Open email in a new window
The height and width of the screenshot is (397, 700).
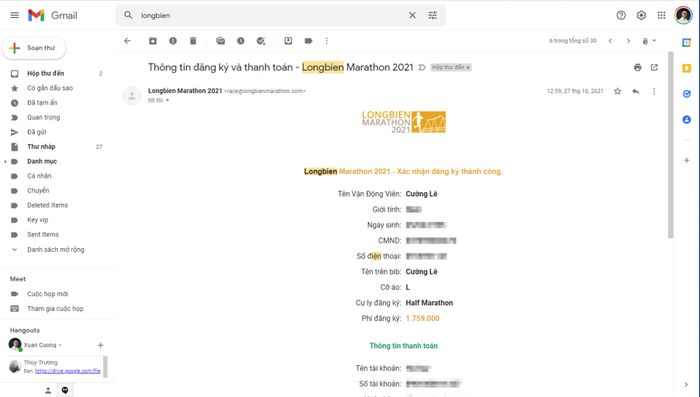[654, 67]
